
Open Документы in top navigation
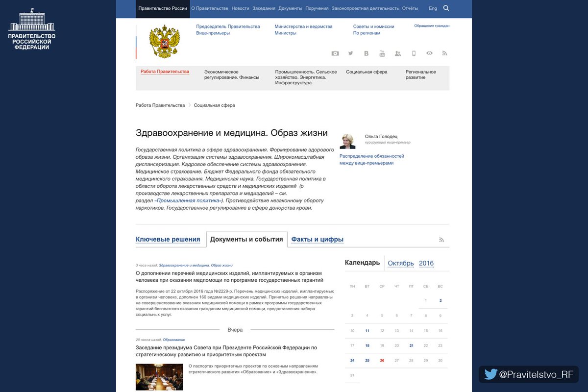(x=290, y=8)
